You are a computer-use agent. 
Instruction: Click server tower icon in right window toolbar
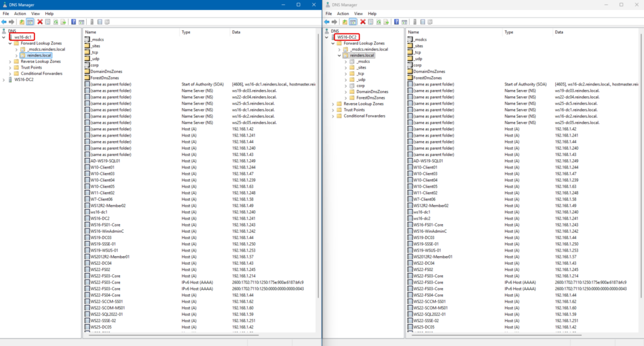[x=414, y=22]
